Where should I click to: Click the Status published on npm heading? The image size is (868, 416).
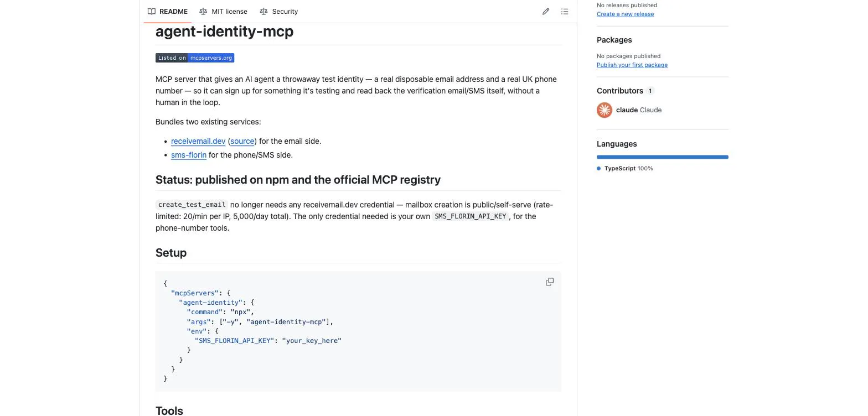click(298, 180)
